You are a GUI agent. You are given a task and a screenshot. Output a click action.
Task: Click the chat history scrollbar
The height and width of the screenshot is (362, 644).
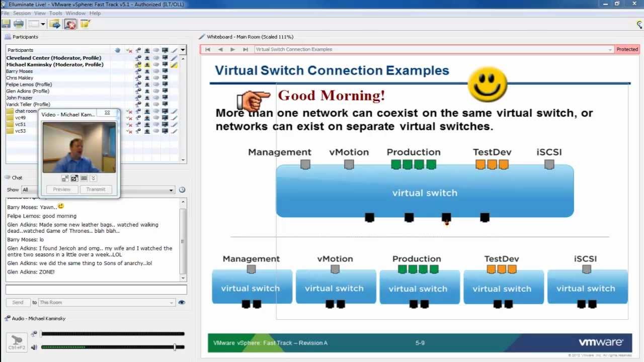click(x=183, y=240)
